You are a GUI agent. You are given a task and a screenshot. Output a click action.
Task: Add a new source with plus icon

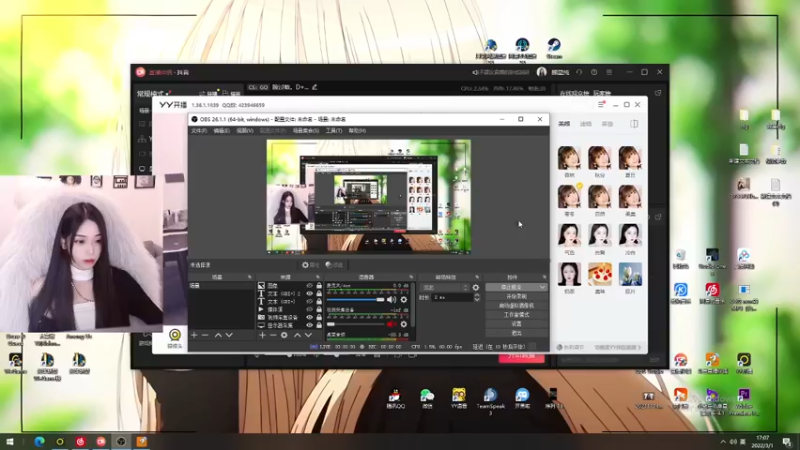tap(262, 335)
